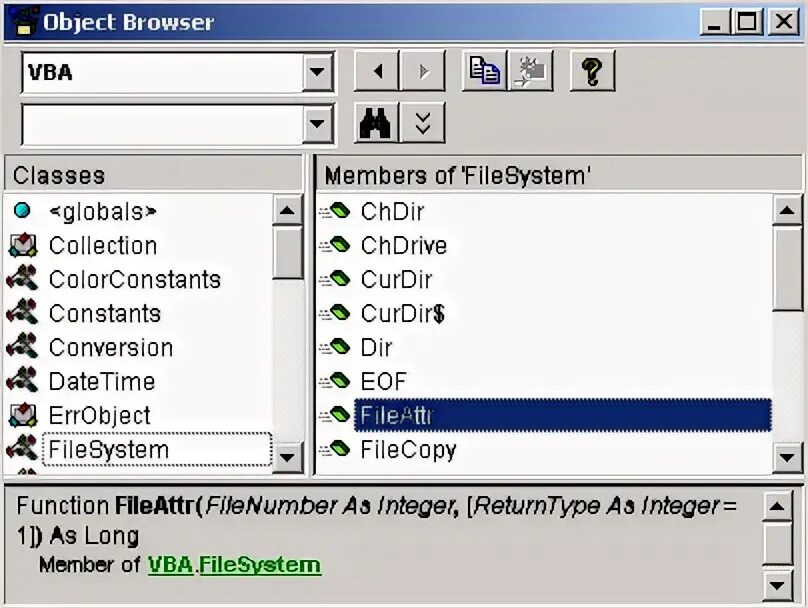Select the CurDir member
Screen dimensions: 808x608
(396, 280)
